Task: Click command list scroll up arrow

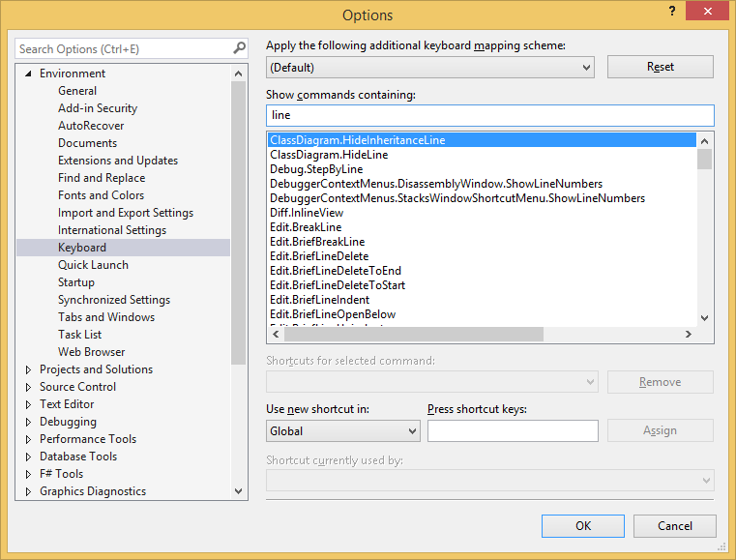Action: (704, 141)
